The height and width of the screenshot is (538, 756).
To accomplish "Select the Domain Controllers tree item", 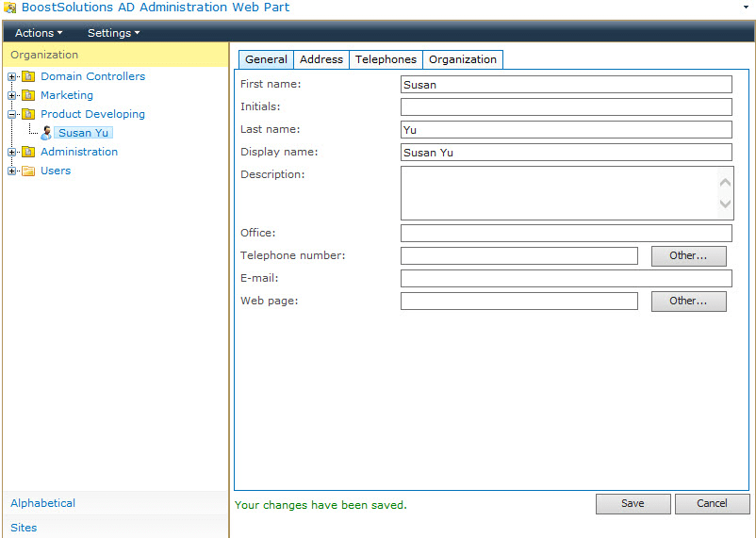I will (x=92, y=76).
